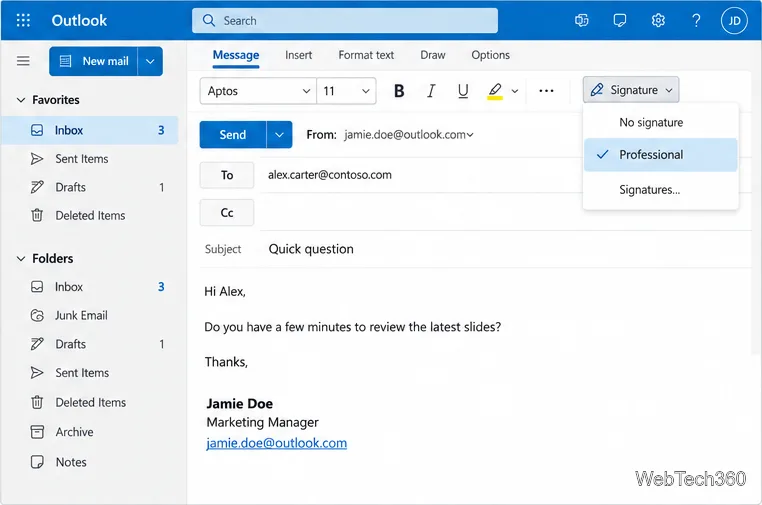This screenshot has height=505, width=762.
Task: Open the app launcher grid
Action: click(23, 20)
